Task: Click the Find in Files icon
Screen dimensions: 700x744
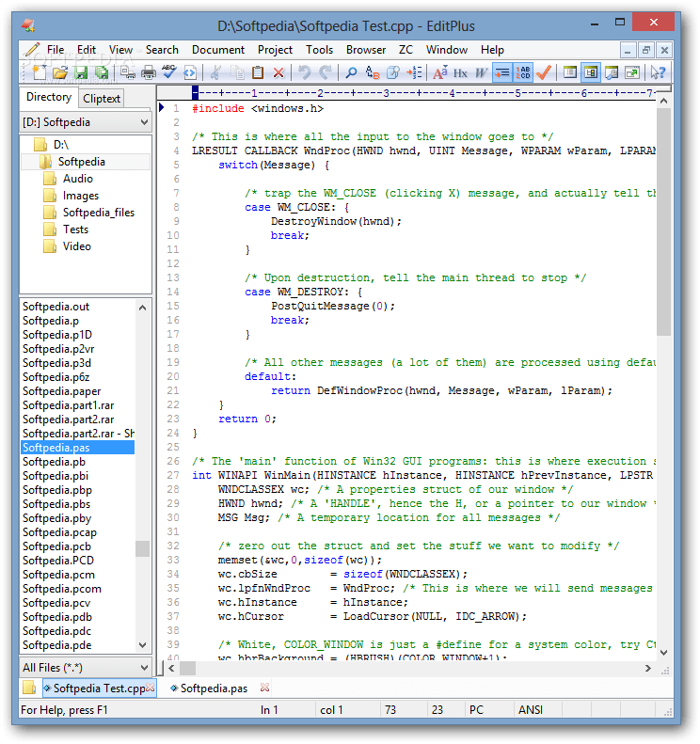Action: tap(393, 72)
